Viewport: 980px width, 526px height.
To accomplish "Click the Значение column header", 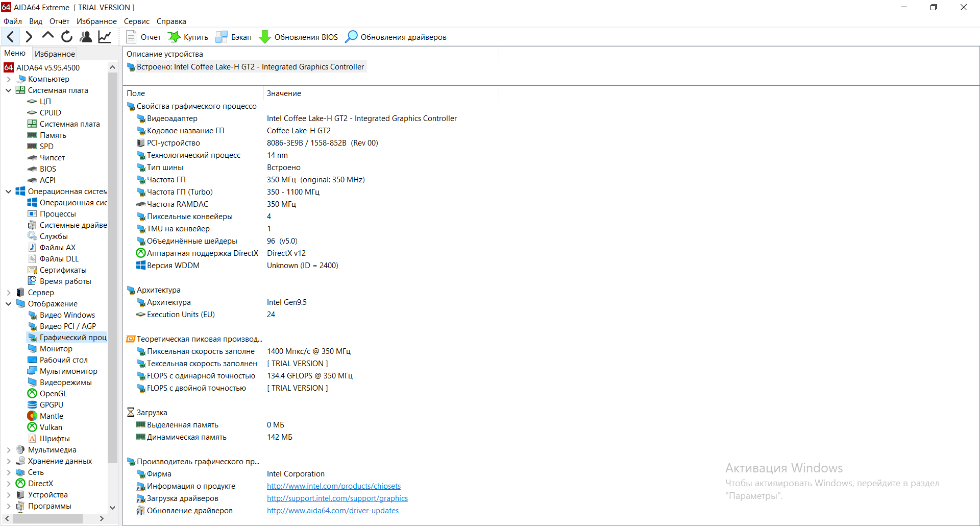I will (381, 93).
